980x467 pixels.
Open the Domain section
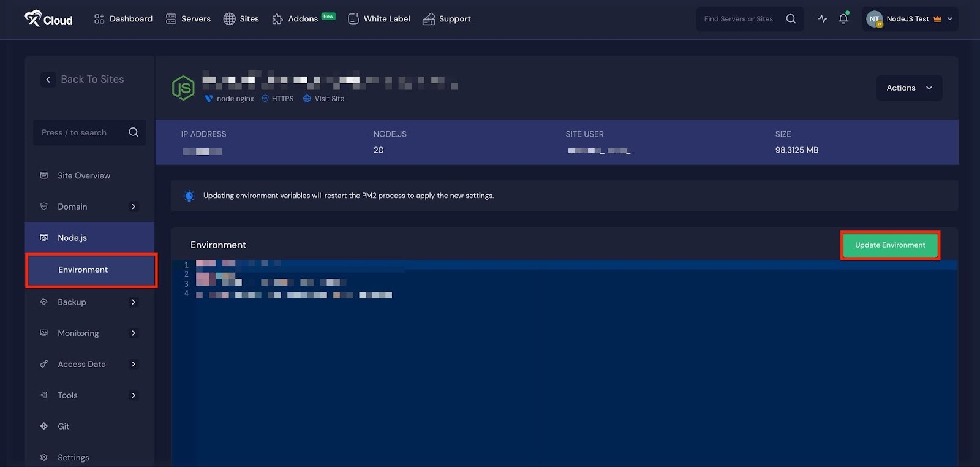72,207
